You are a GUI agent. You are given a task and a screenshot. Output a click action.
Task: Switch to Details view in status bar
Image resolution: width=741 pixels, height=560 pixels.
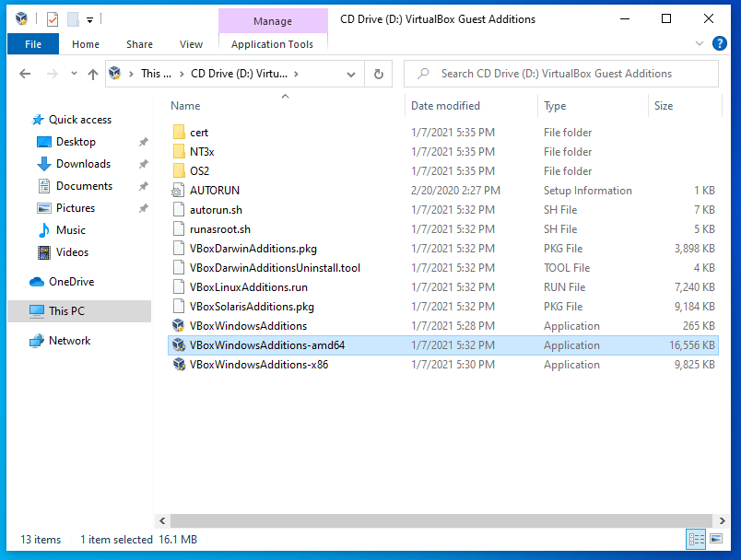696,539
